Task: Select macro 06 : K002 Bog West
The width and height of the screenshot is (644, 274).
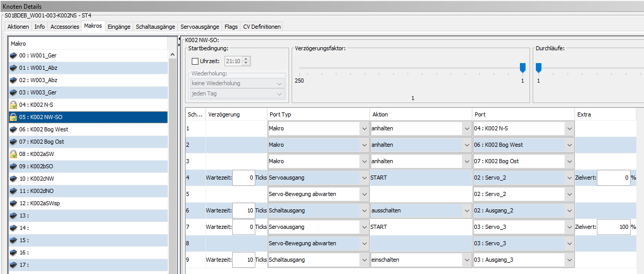Action: pos(88,129)
